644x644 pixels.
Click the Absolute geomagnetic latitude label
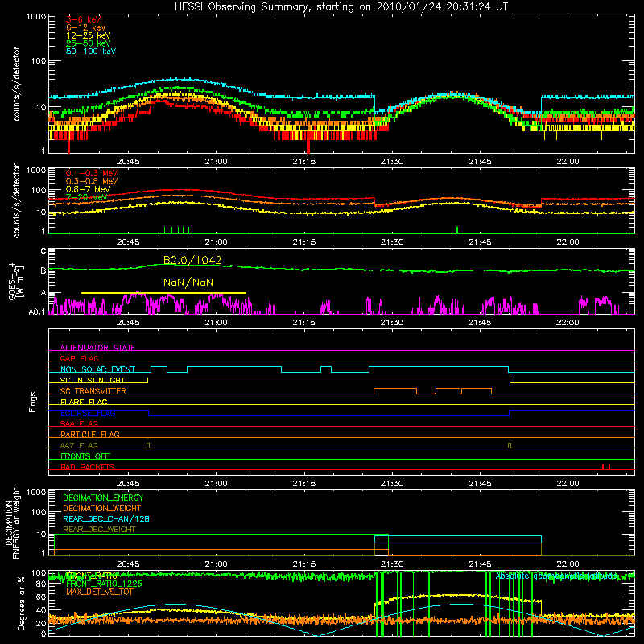(x=556, y=576)
